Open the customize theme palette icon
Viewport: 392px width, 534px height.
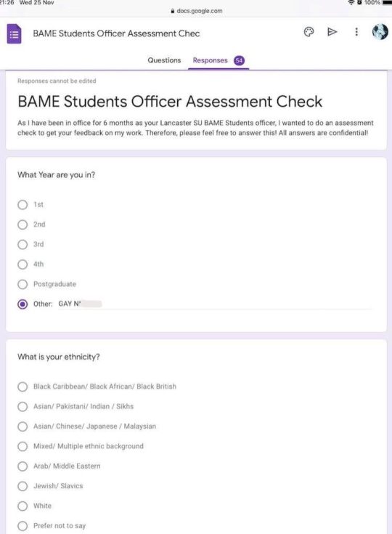coord(309,32)
